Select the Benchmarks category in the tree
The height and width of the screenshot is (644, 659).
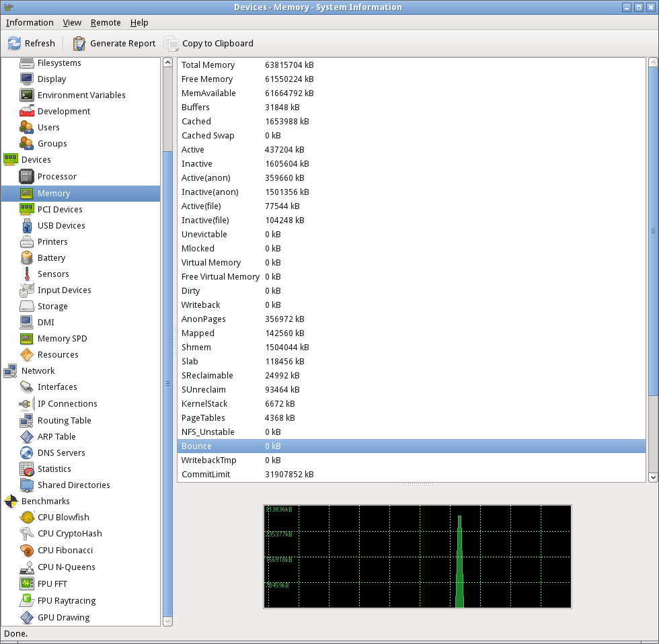pos(46,501)
